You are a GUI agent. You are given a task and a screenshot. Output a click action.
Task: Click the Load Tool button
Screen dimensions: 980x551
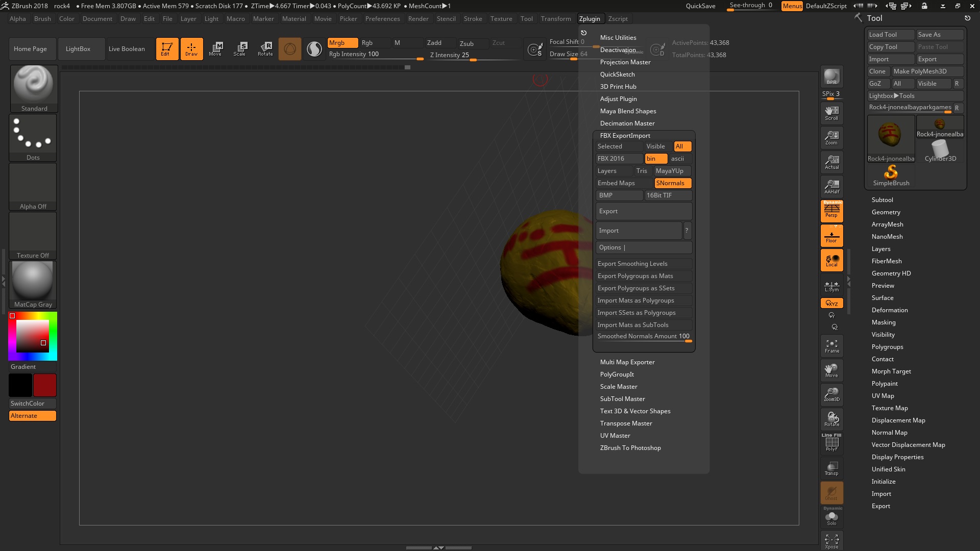pos(891,35)
